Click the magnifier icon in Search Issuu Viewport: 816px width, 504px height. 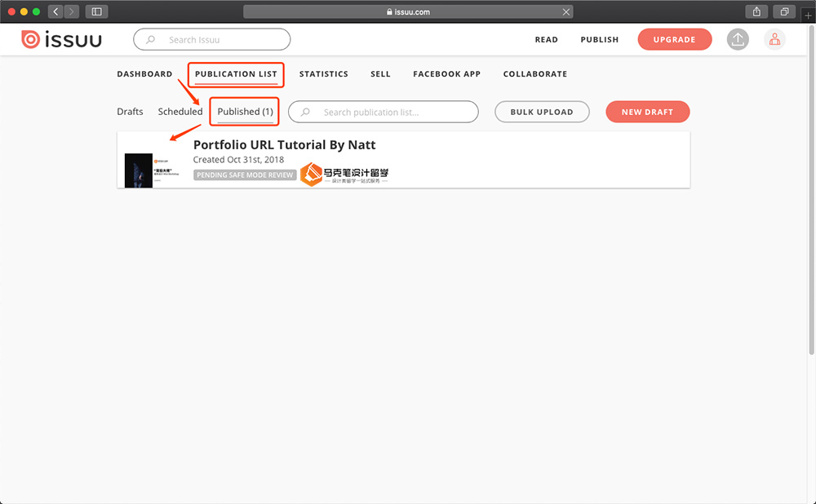point(150,39)
